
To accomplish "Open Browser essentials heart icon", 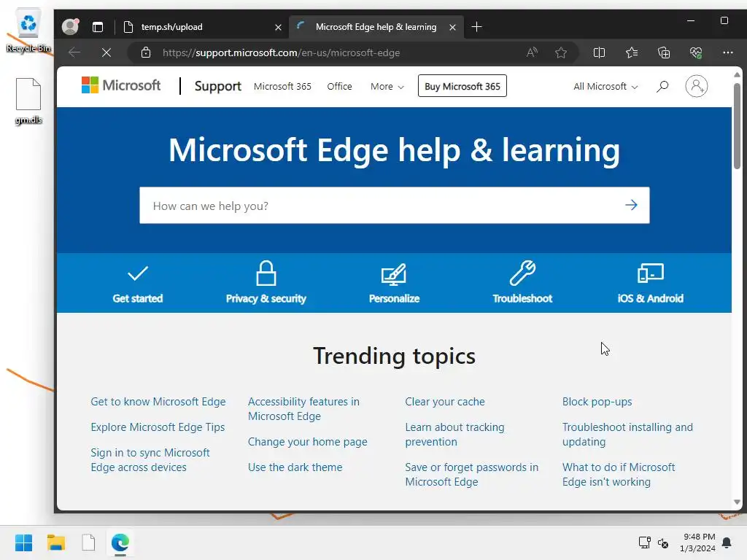I will point(696,52).
